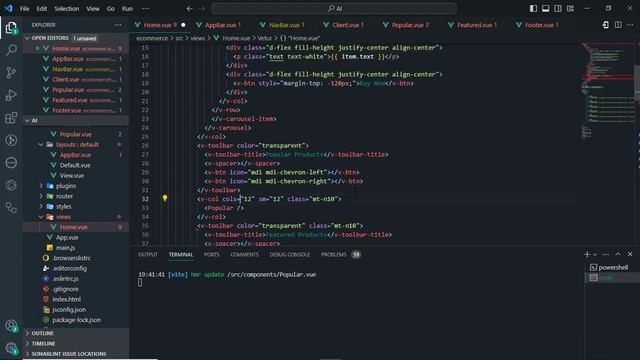The width and height of the screenshot is (640, 360).
Task: Open the terminal launch profile dropdown arrow
Action: click(595, 254)
